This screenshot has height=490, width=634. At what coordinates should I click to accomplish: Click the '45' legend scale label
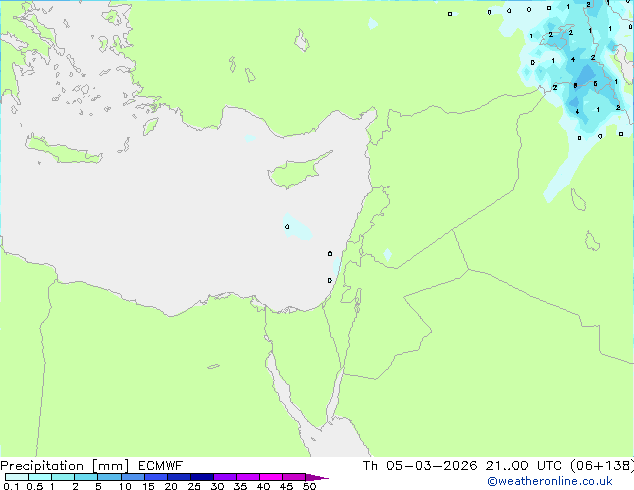286,486
